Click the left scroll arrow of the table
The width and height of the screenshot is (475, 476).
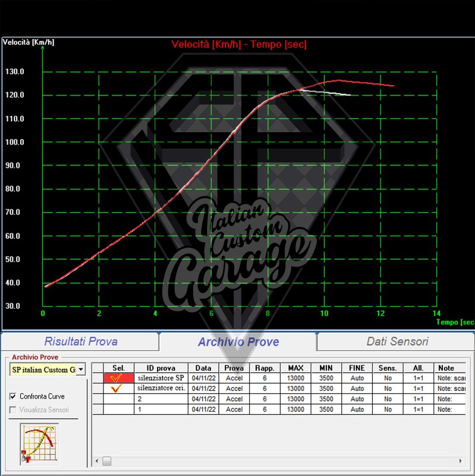click(97, 461)
